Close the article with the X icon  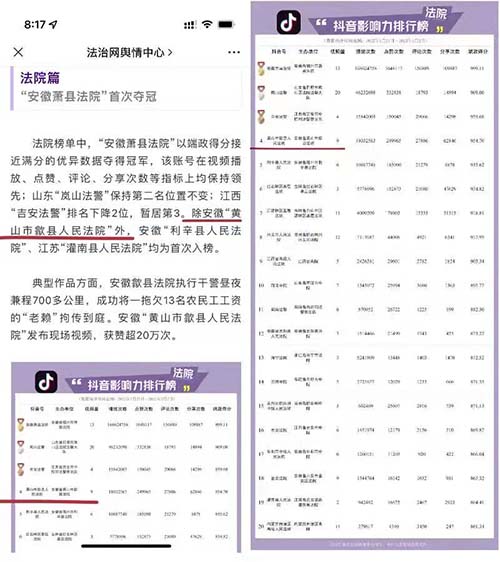click(18, 52)
